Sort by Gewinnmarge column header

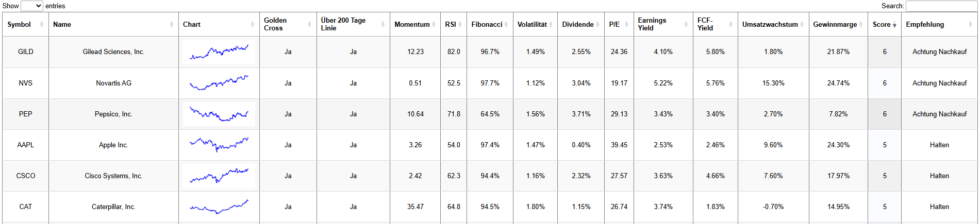point(835,24)
